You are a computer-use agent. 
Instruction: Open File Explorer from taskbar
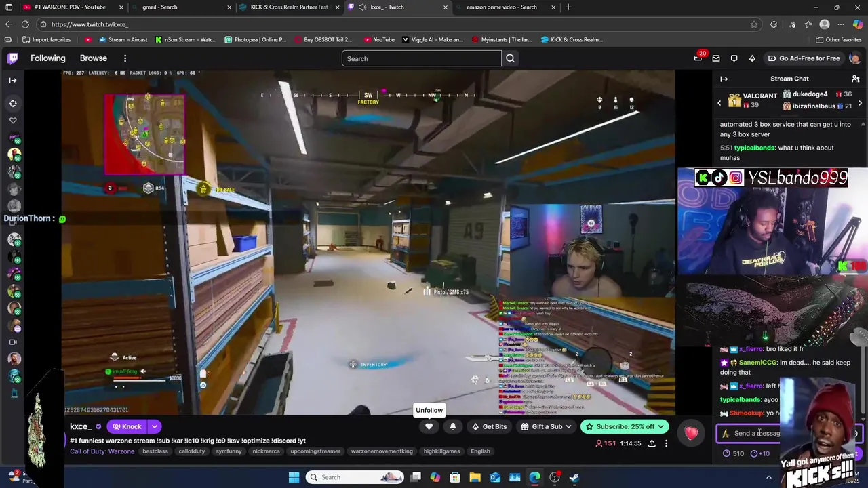point(475,477)
